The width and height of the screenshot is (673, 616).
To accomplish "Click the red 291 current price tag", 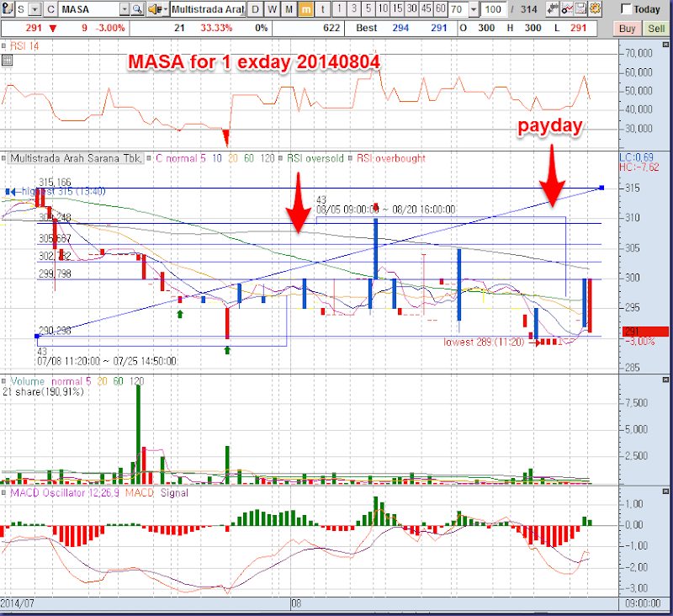I will click(645, 332).
